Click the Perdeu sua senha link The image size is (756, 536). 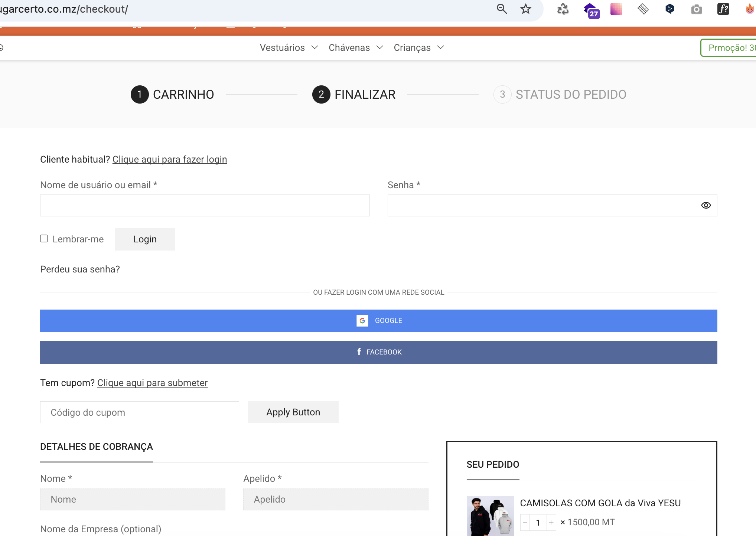click(80, 269)
